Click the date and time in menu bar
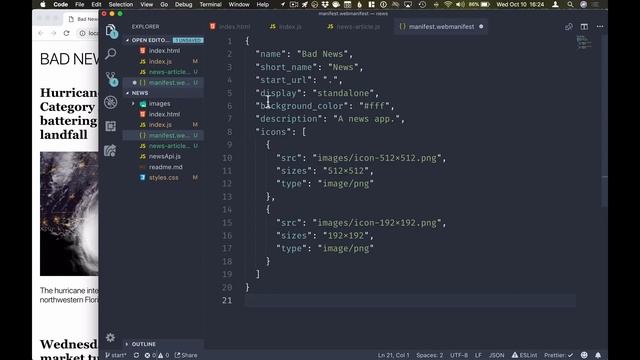Screen dimensions: 640x360 coord(520,4)
